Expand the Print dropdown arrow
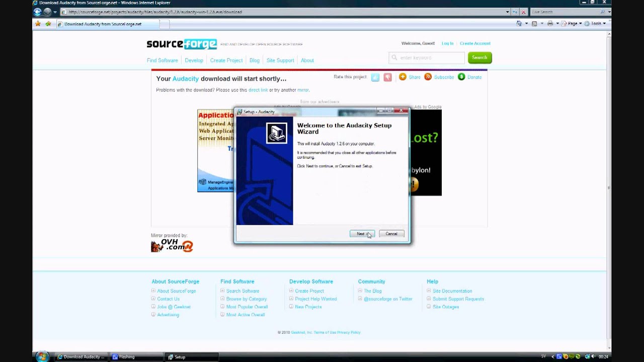The width and height of the screenshot is (644, 362). click(x=557, y=24)
